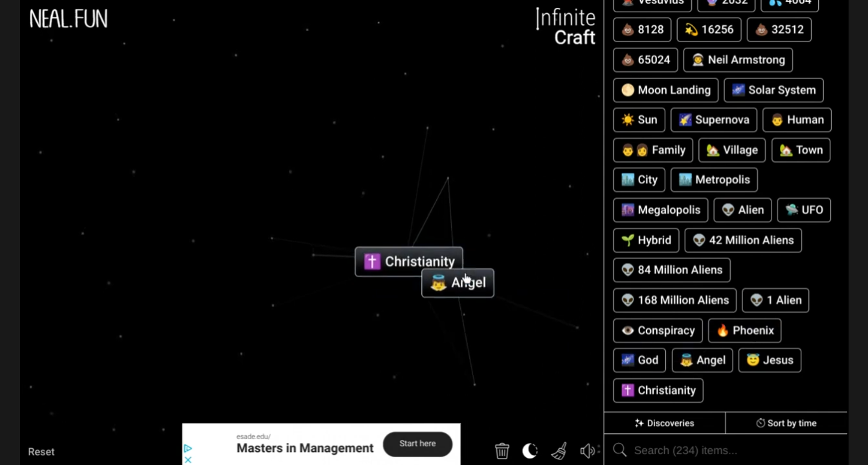The width and height of the screenshot is (868, 465).
Task: Select the God element
Action: (640, 361)
